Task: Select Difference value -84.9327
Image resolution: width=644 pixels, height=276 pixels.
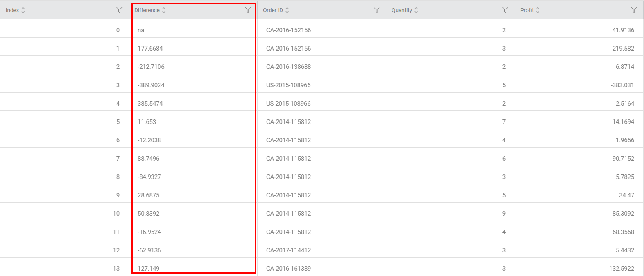Action: coord(149,177)
